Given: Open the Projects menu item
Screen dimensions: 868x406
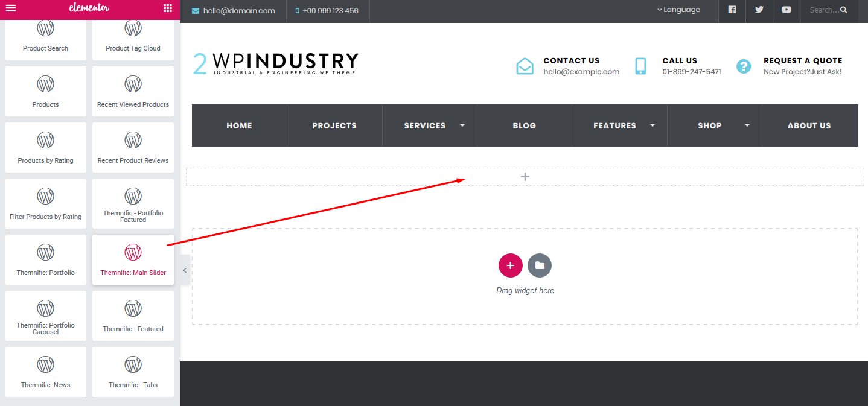Looking at the screenshot, I should point(334,125).
